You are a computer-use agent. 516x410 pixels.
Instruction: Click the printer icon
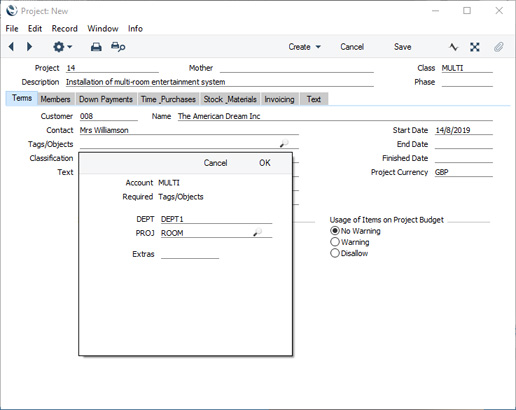96,47
